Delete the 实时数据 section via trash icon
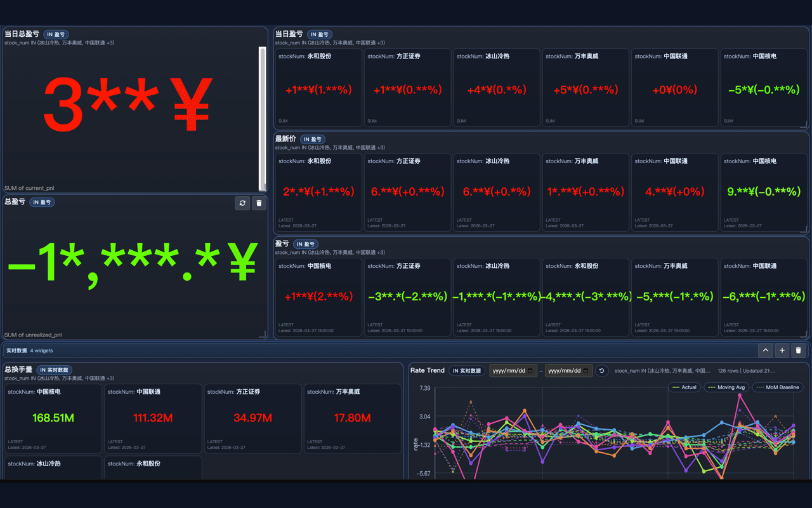 799,351
